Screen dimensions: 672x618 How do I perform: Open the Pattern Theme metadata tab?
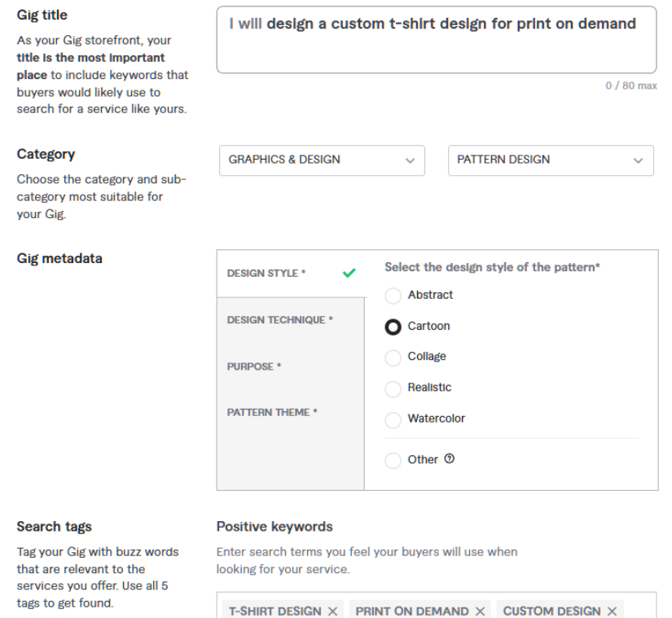(x=291, y=413)
